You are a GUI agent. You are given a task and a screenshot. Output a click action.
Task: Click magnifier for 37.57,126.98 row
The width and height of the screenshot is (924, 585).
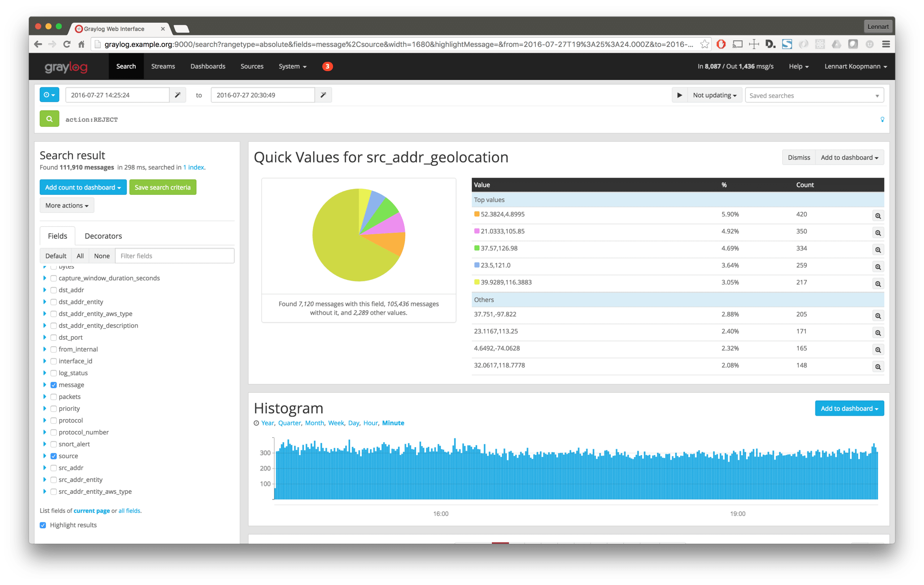pyautogui.click(x=877, y=250)
